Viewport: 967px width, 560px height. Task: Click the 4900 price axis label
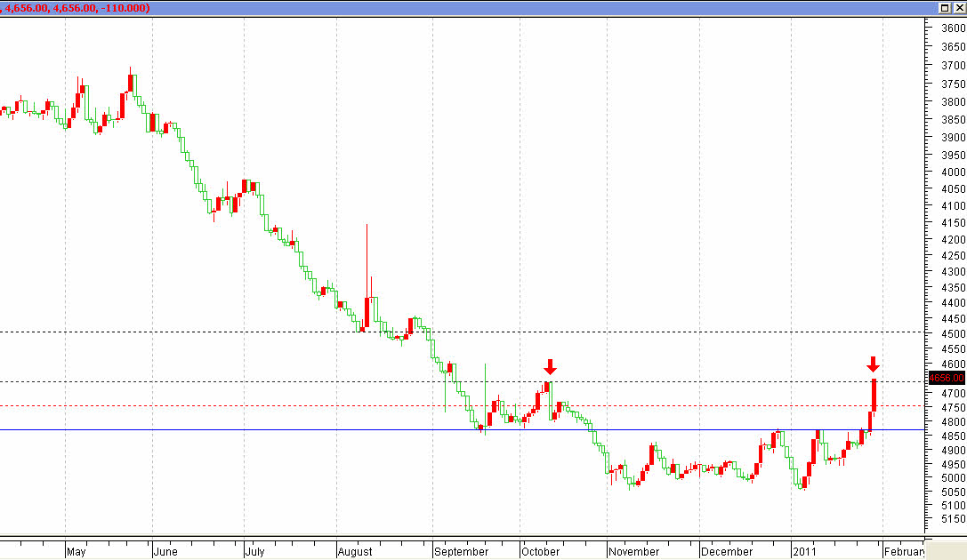coord(954,451)
